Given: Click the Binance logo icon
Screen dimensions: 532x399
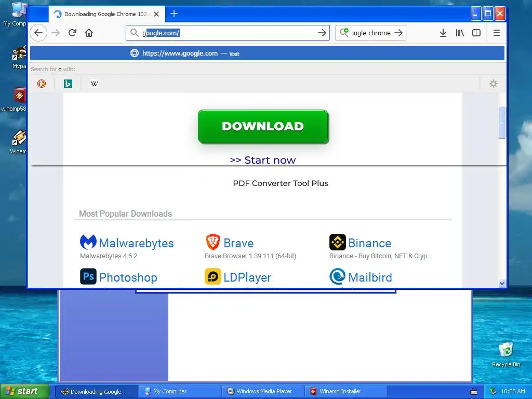Looking at the screenshot, I should point(338,242).
